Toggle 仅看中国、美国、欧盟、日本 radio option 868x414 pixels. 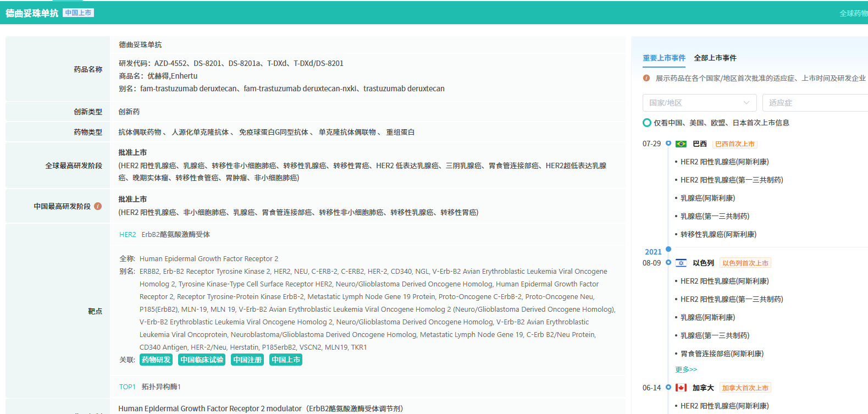[647, 123]
